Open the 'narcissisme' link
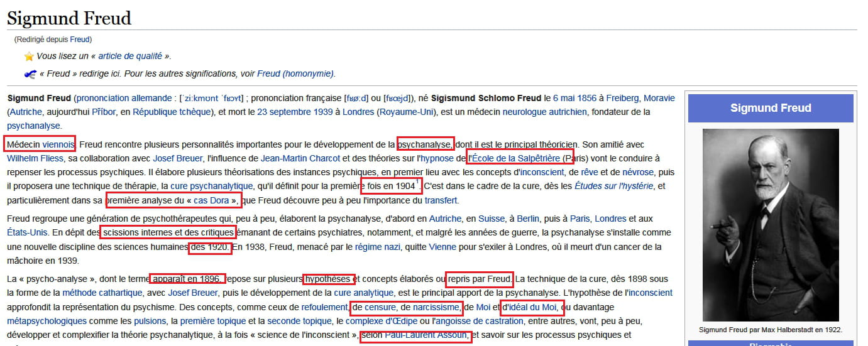The image size is (868, 346). 435,307
